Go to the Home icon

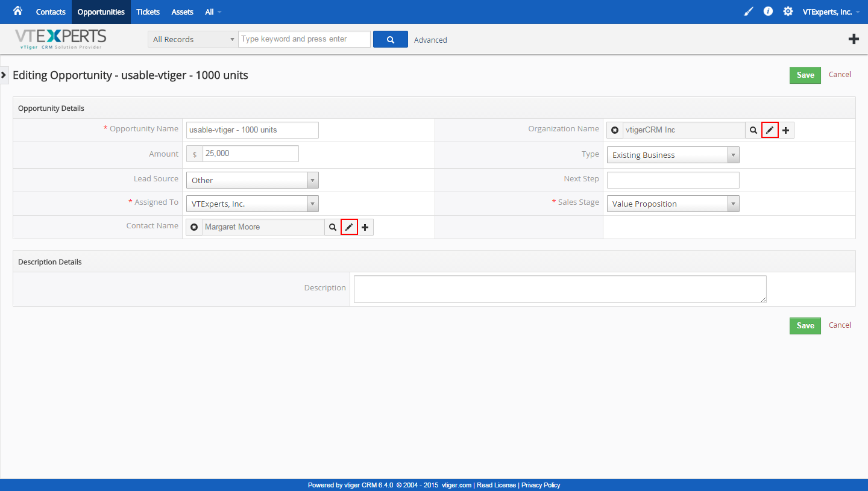pyautogui.click(x=17, y=11)
